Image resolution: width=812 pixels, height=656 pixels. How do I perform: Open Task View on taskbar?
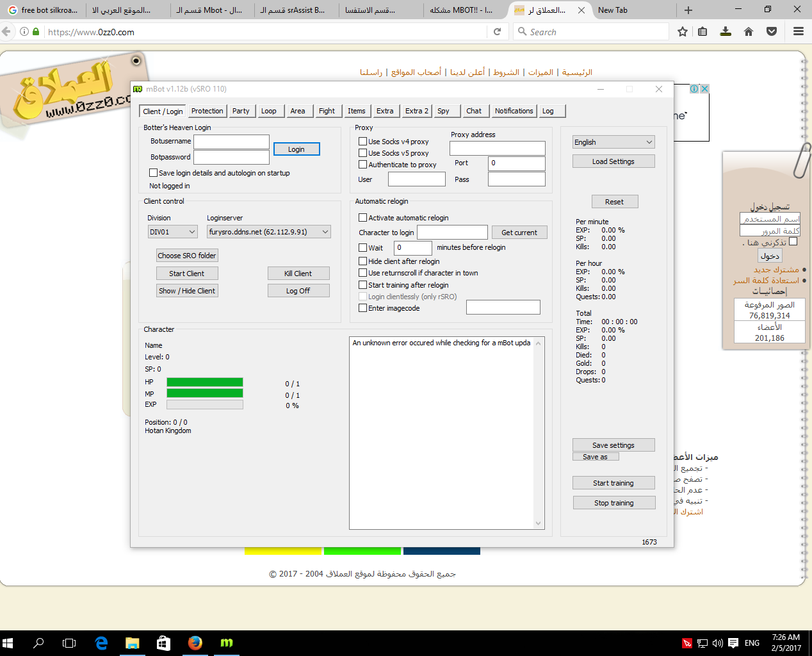point(69,643)
